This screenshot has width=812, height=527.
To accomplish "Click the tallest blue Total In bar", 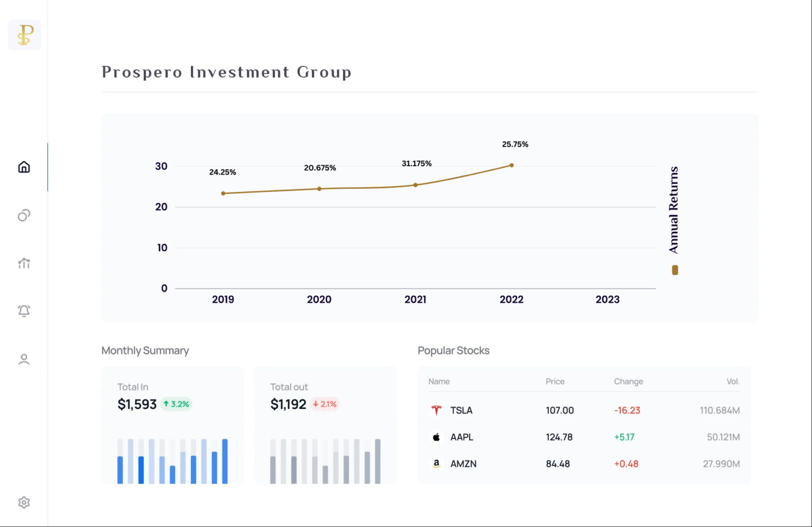I will 225,461.
